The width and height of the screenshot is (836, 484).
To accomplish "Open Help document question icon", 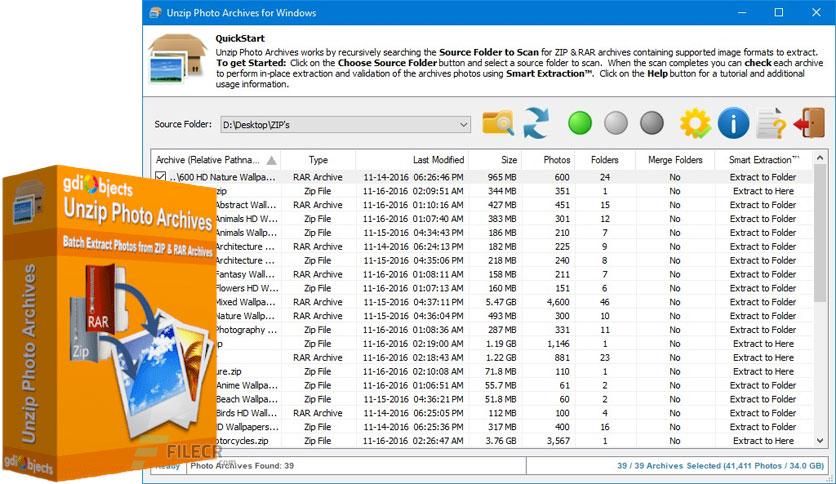I will point(771,124).
